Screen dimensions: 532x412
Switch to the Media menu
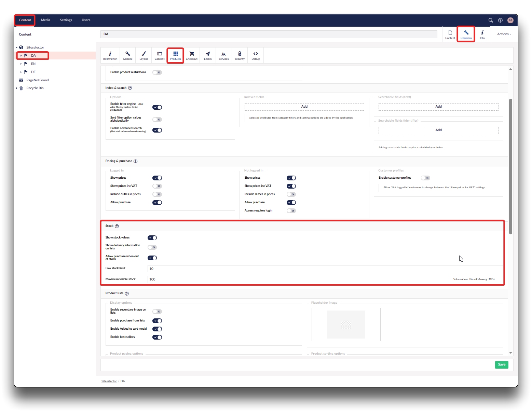pyautogui.click(x=45, y=20)
